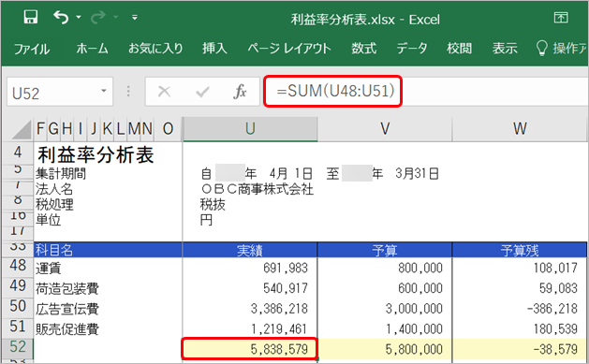Switch to the データ tab

coord(412,49)
